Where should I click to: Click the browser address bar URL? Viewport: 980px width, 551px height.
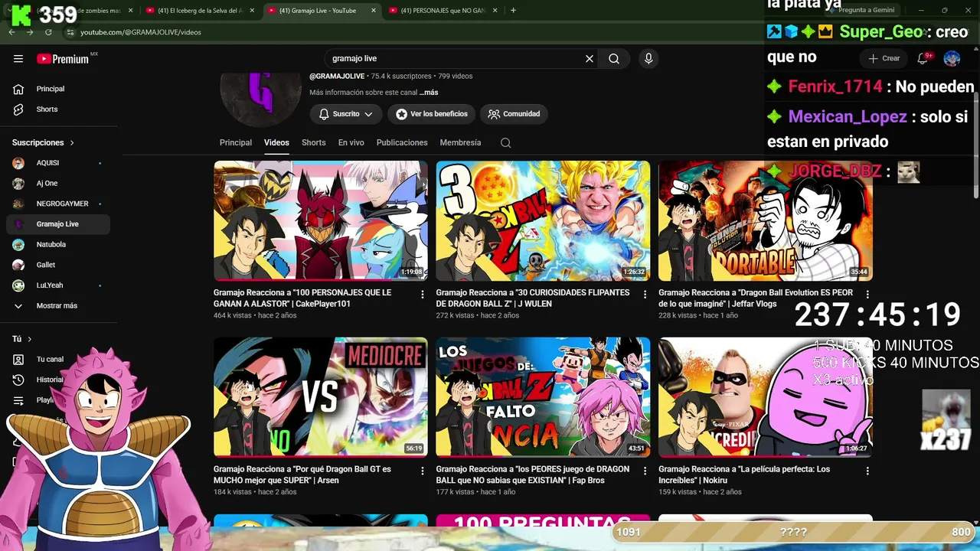[x=141, y=32]
